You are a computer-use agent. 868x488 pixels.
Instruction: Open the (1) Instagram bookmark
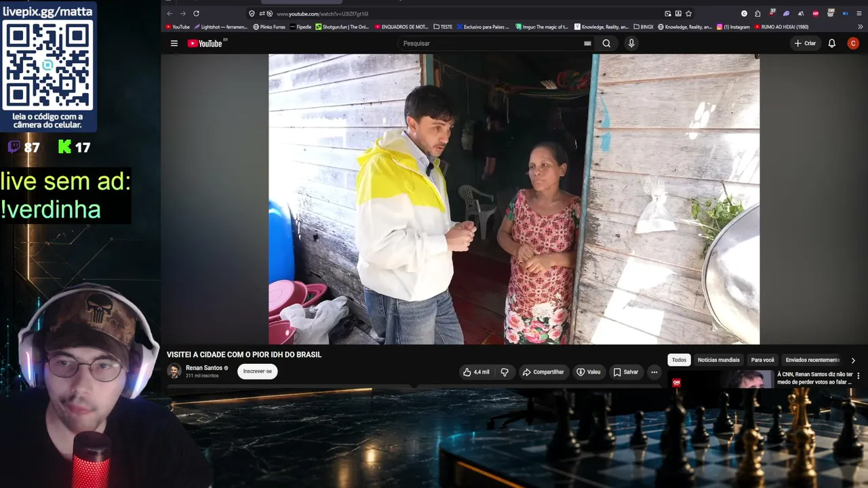[733, 27]
